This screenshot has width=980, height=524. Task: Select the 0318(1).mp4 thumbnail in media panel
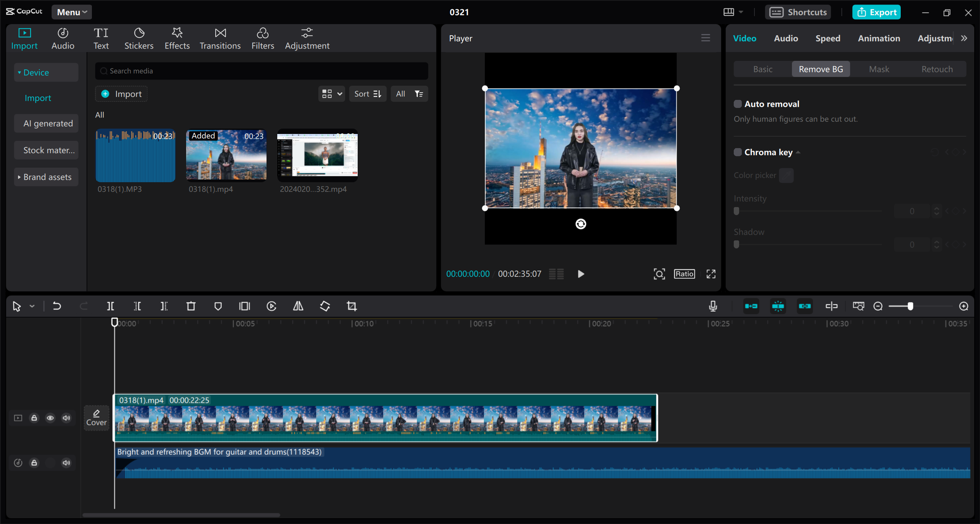pyautogui.click(x=226, y=155)
